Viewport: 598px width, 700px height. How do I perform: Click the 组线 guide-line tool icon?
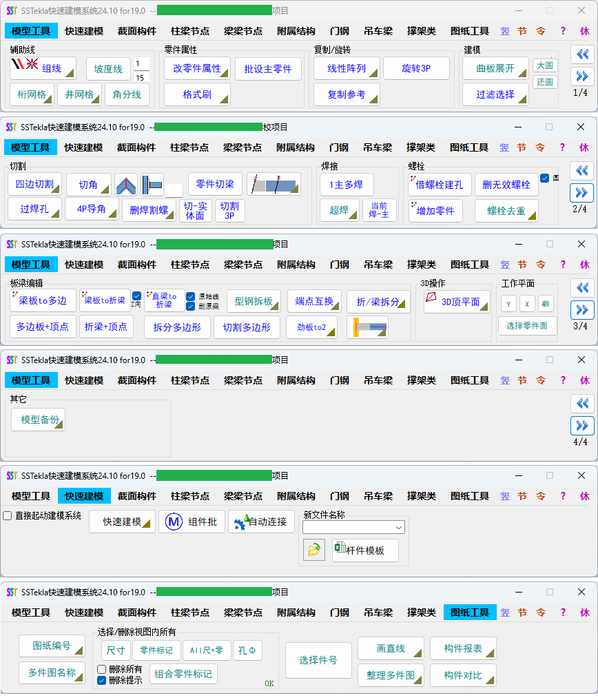[43, 68]
